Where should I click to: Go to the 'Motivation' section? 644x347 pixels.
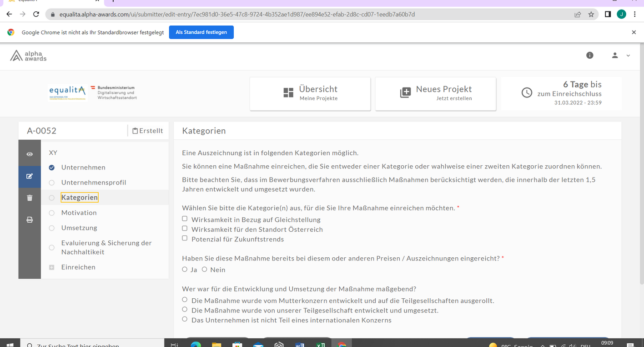click(79, 213)
